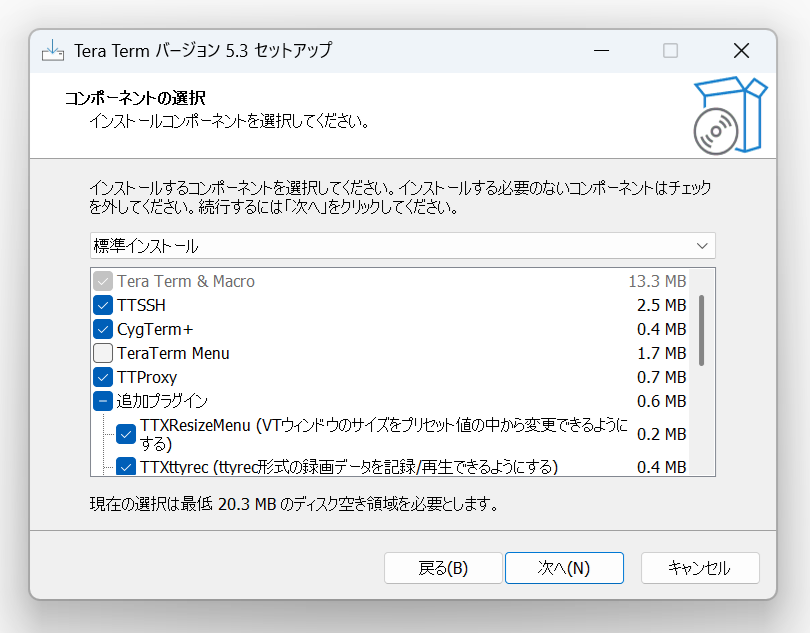810x633 pixels.
Task: Uncheck the TTXttyrec plugin checkbox
Action: pyautogui.click(x=126, y=467)
